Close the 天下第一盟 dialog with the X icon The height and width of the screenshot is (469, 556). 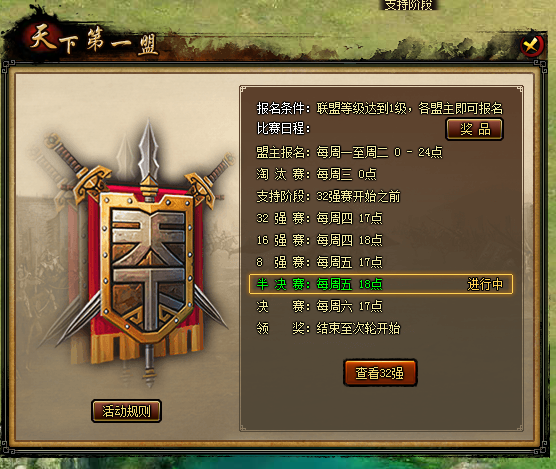(x=532, y=45)
